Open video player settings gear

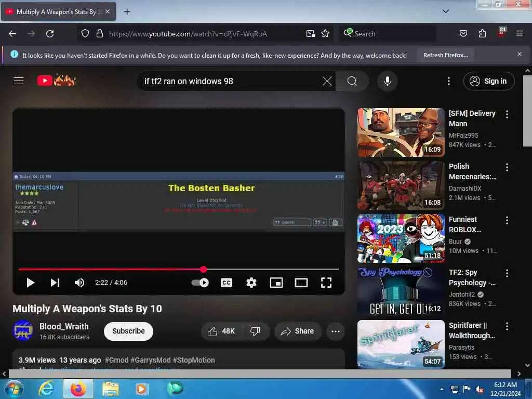coord(251,283)
